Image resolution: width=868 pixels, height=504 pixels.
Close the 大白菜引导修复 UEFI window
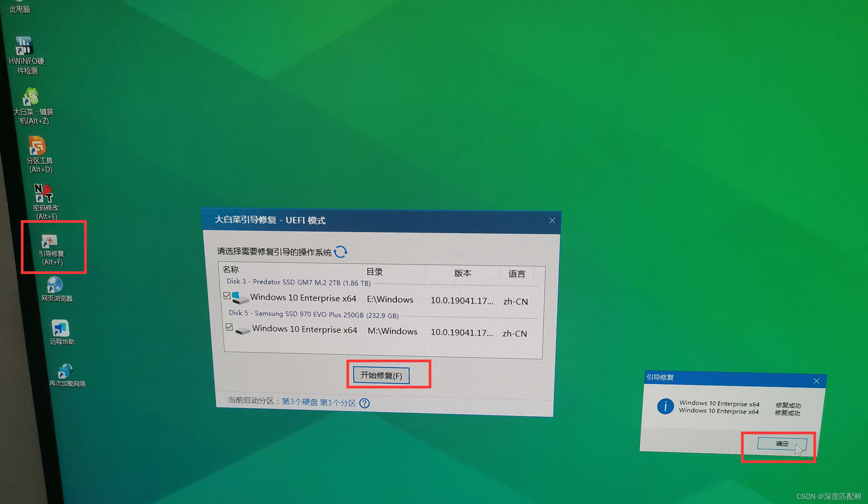pos(552,221)
